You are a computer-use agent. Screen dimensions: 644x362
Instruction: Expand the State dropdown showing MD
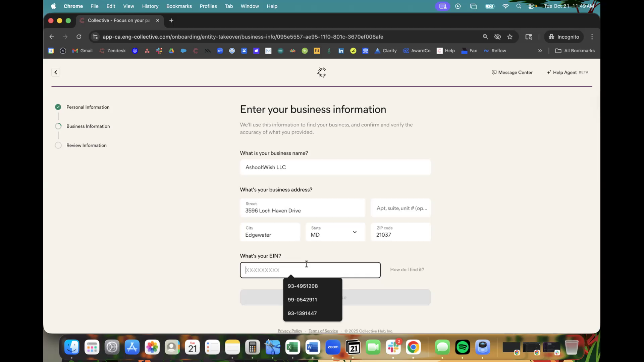point(335,232)
